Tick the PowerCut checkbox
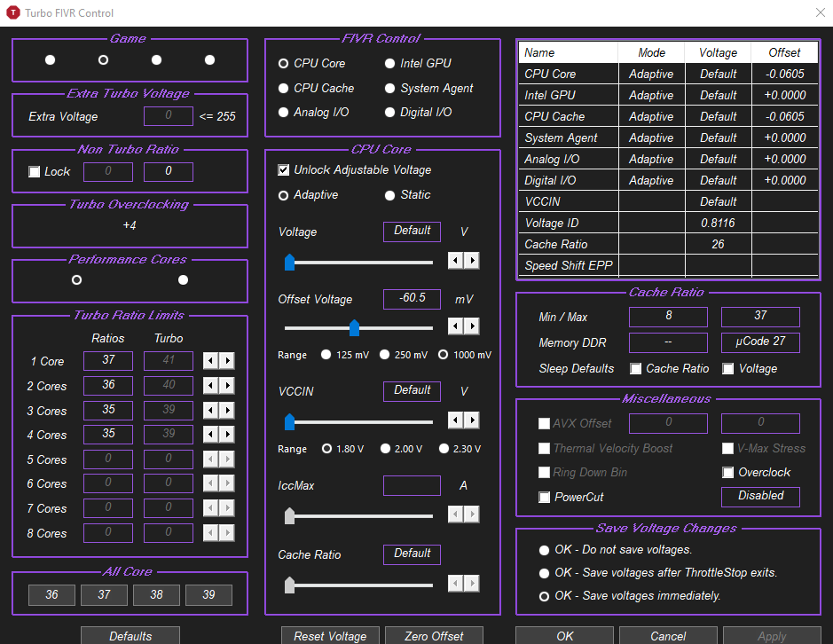Viewport: 833px width, 644px height. 544,498
